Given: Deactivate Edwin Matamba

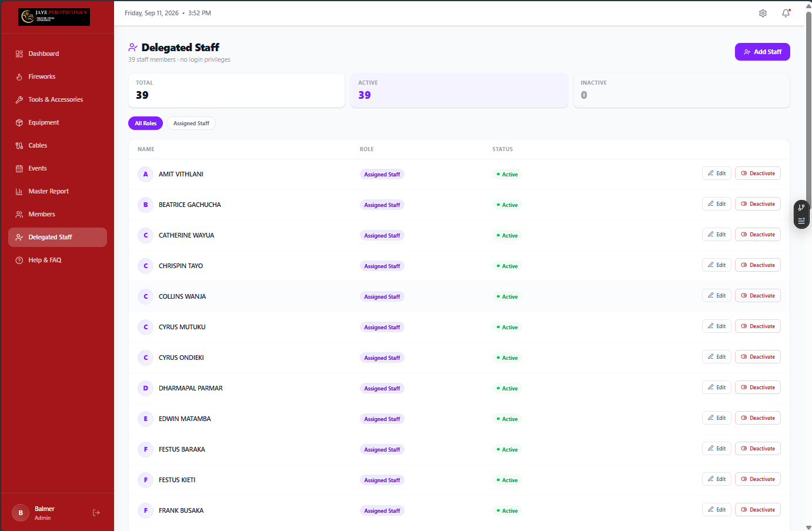Looking at the screenshot, I should click(x=758, y=418).
